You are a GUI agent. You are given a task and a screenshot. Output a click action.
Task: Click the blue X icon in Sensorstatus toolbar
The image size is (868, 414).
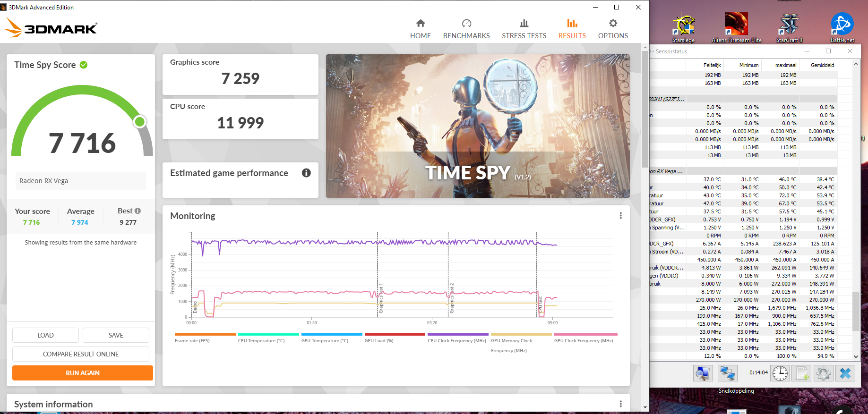click(845, 373)
